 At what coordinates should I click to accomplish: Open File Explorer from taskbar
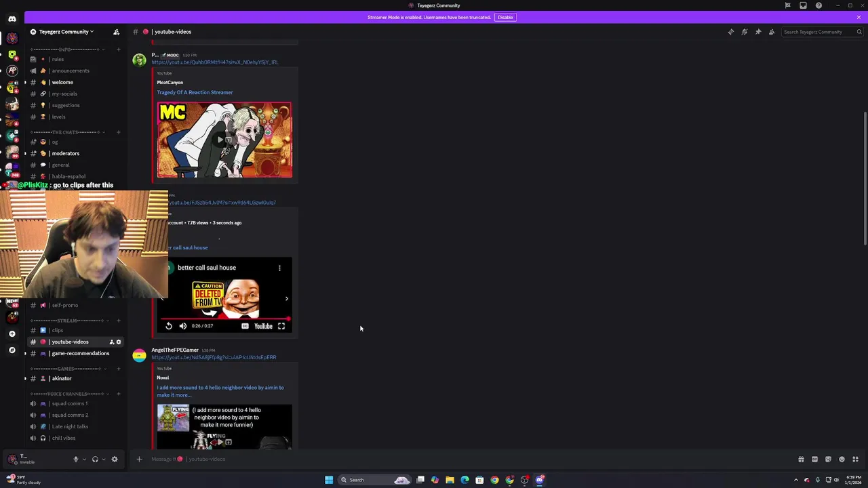point(450,480)
